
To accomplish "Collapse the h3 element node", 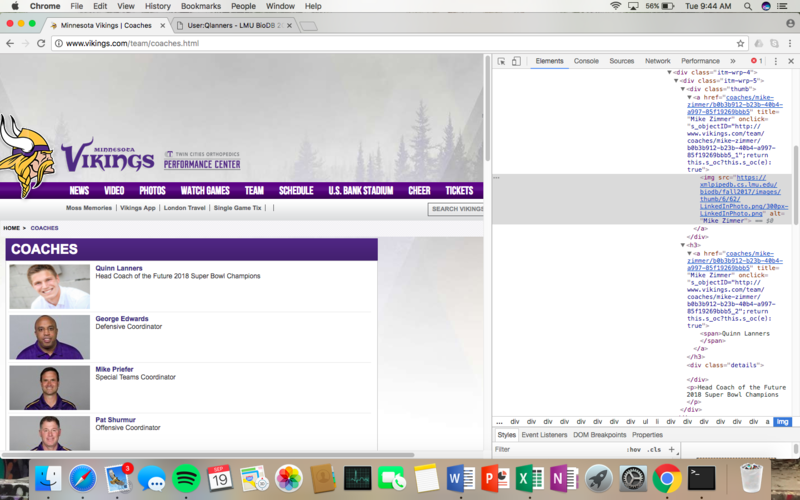I will pyautogui.click(x=683, y=245).
